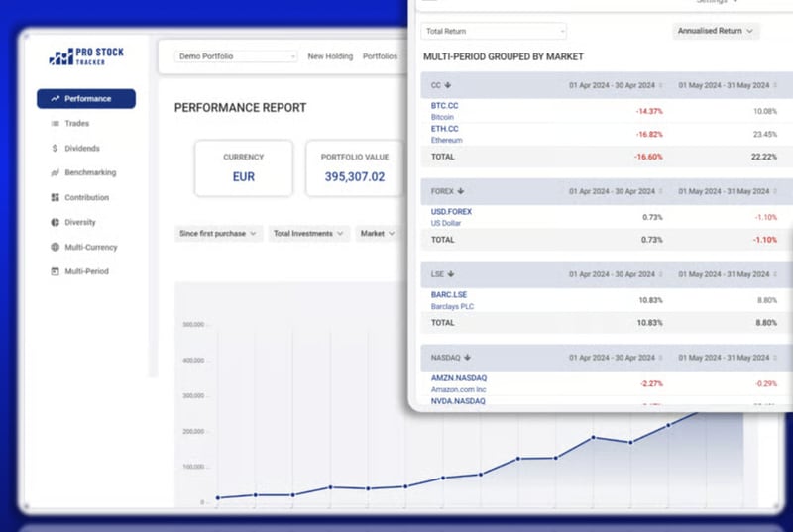
Task: Open the Portfolios menu item
Action: pos(380,56)
